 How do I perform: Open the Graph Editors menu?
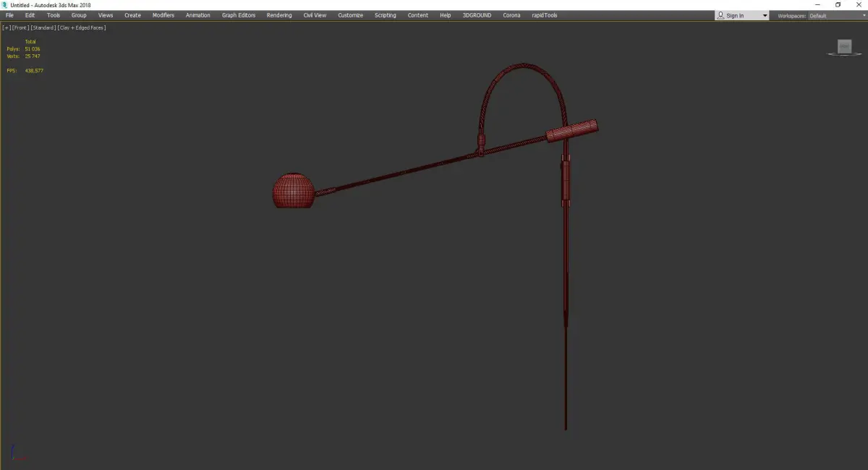(x=239, y=15)
